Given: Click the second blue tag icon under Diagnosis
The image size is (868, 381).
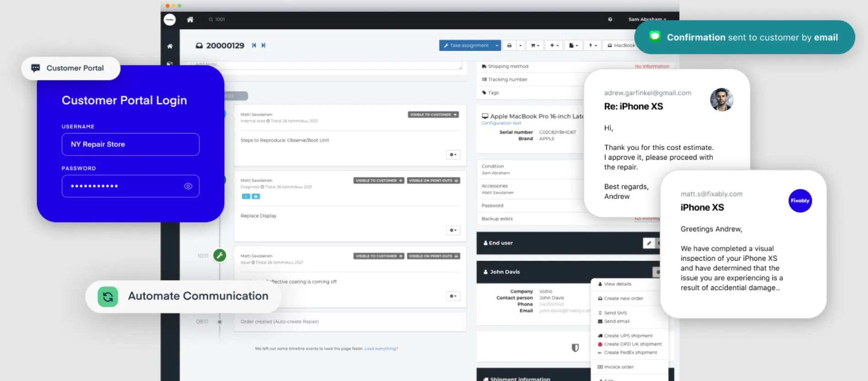Looking at the screenshot, I should (256, 196).
